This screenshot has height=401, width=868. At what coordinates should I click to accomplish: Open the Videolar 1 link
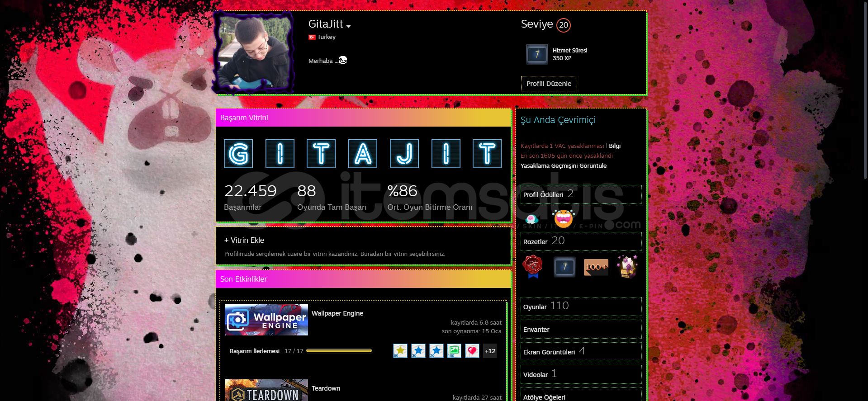tap(581, 374)
